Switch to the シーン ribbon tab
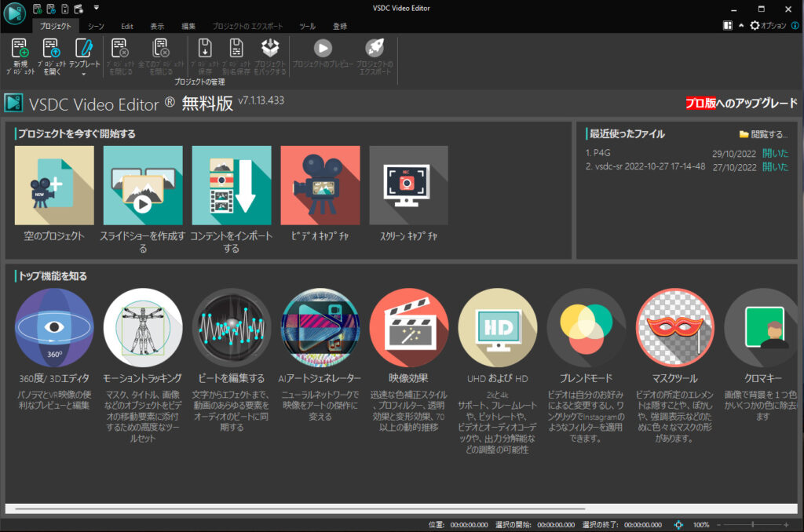 96,26
